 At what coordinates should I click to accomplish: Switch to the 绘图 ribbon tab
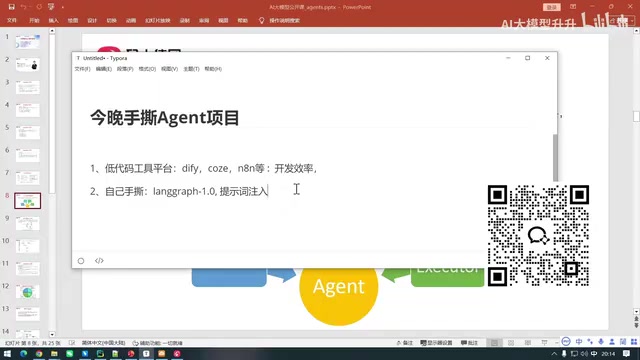[73, 20]
